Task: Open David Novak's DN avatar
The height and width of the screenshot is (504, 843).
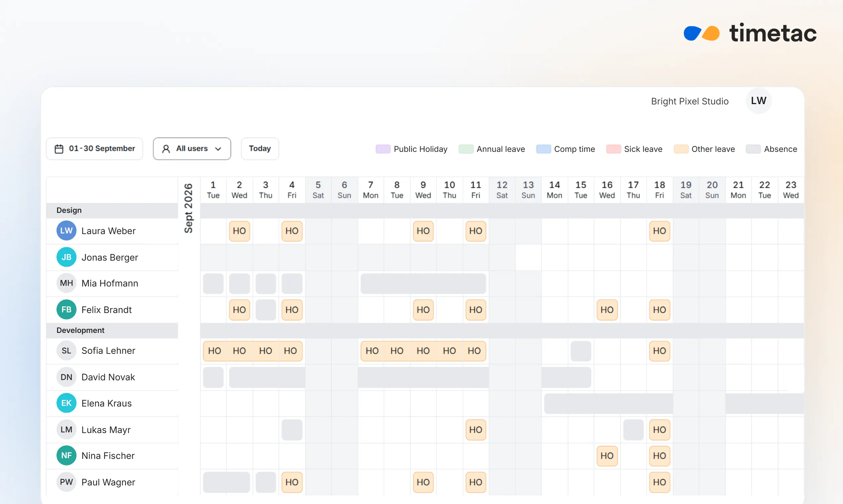Action: [x=66, y=377]
